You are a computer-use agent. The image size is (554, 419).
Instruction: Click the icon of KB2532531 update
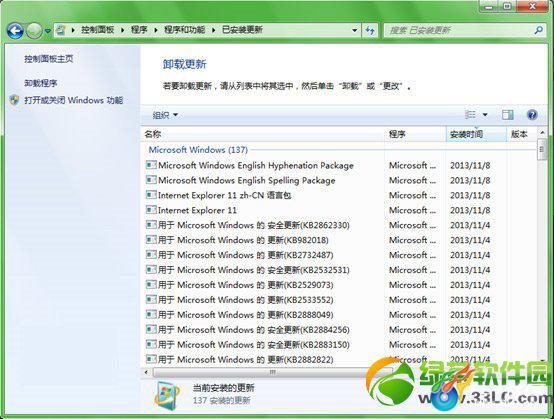[x=151, y=269]
